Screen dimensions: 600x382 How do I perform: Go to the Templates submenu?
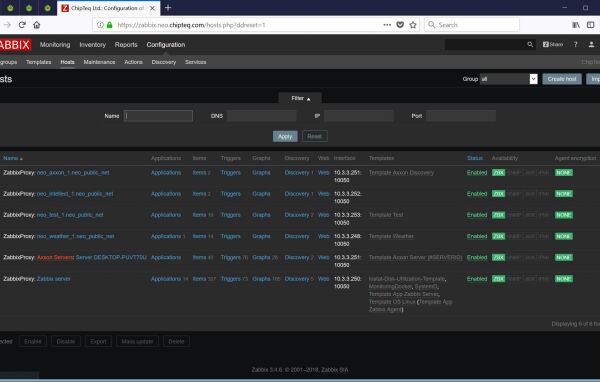[x=38, y=62]
